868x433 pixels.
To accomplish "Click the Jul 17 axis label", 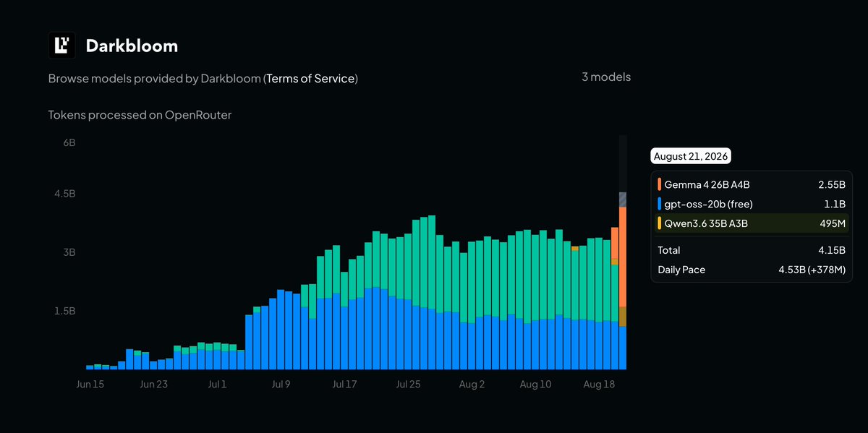I will [344, 385].
